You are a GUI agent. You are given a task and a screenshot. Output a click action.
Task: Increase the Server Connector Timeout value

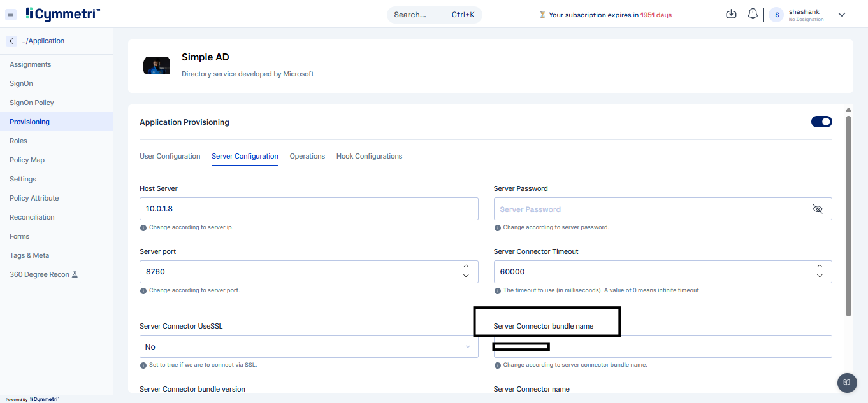[x=820, y=266]
